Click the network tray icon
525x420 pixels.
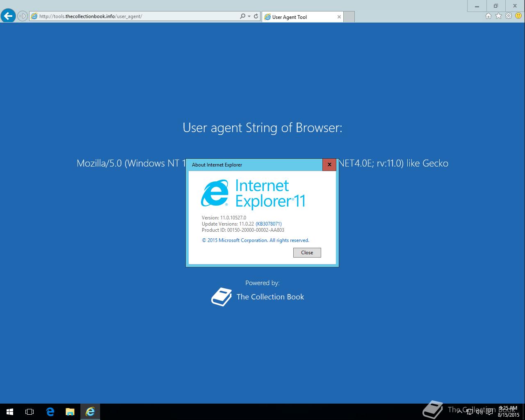pyautogui.click(x=469, y=412)
